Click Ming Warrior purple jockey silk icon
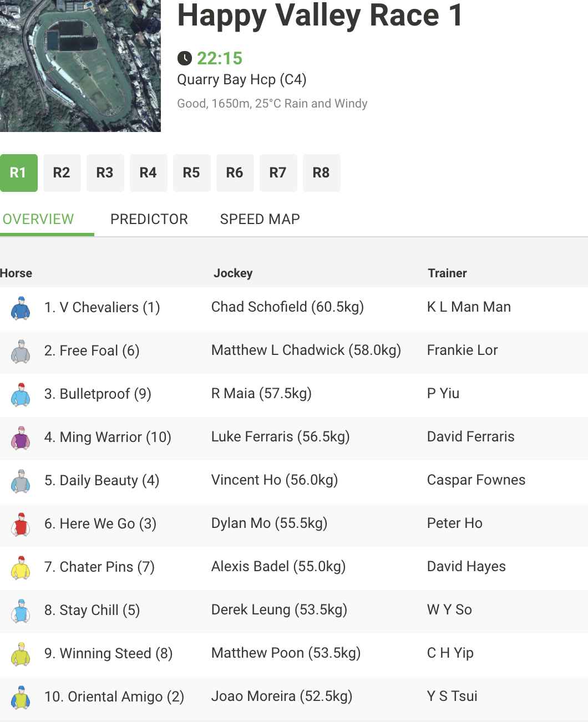Image resolution: width=588 pixels, height=722 pixels. [x=21, y=438]
